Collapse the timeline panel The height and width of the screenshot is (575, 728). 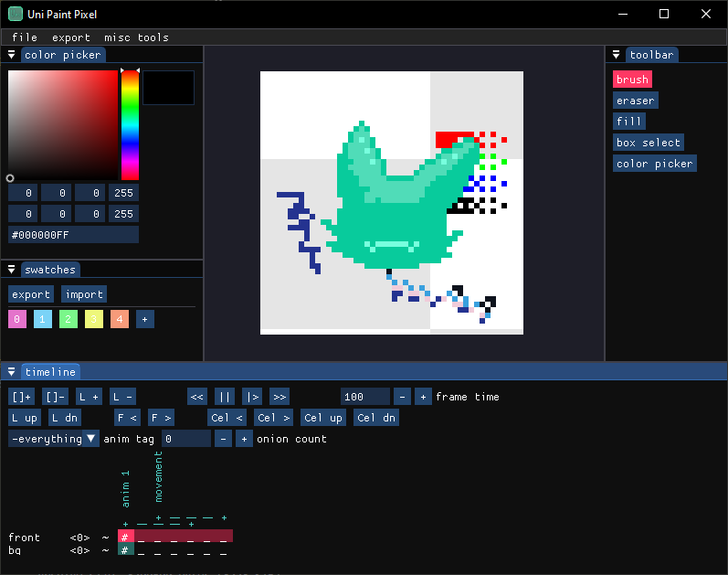click(x=12, y=372)
